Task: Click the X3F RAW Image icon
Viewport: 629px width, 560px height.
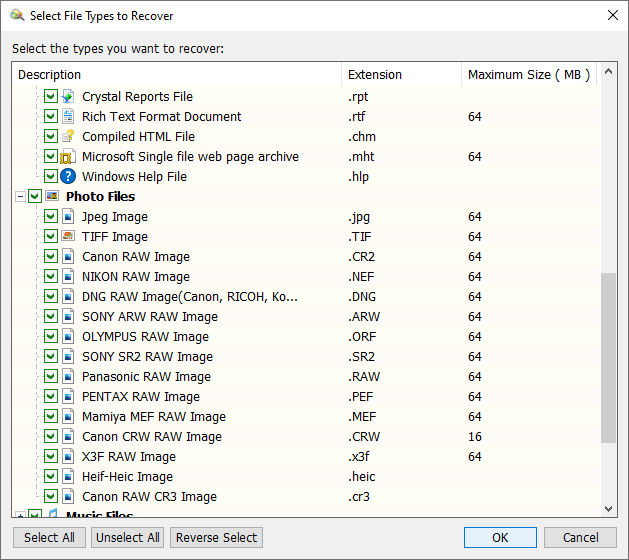Action: click(x=68, y=457)
